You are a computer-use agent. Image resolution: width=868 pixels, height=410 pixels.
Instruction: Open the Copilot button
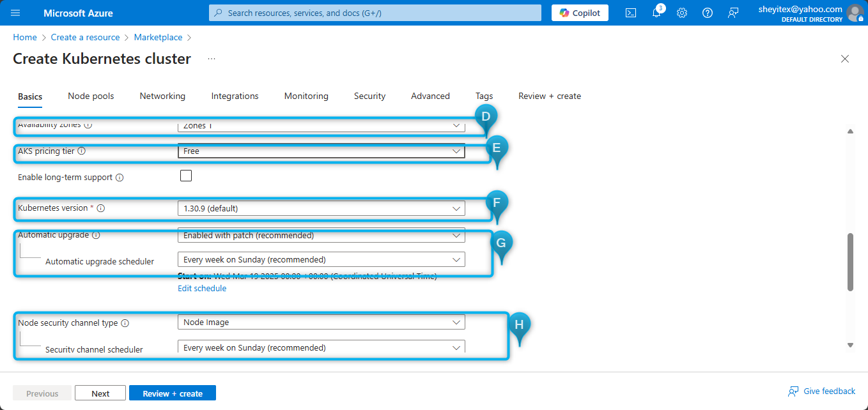pos(580,13)
